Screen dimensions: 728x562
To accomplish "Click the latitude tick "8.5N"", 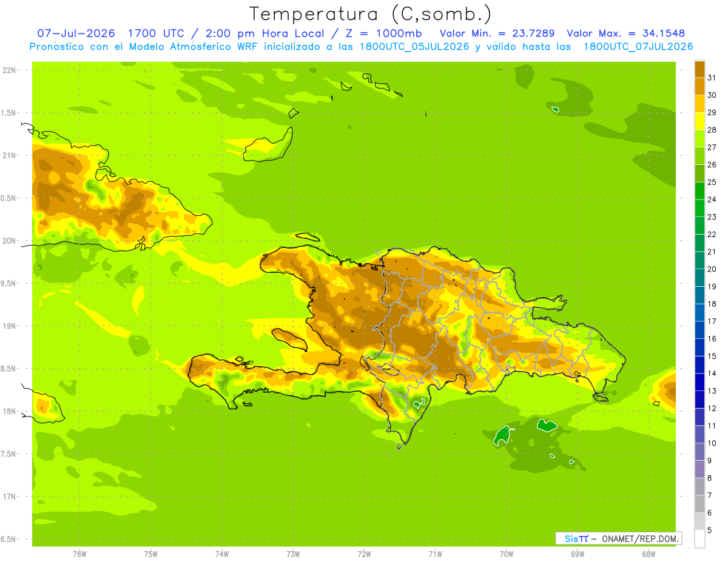I will (8, 369).
